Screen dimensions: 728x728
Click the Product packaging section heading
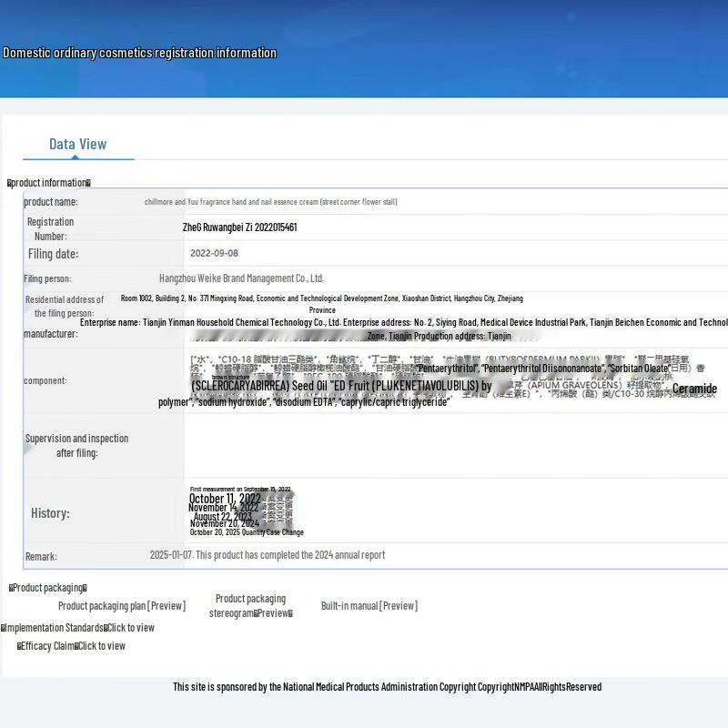click(x=48, y=588)
